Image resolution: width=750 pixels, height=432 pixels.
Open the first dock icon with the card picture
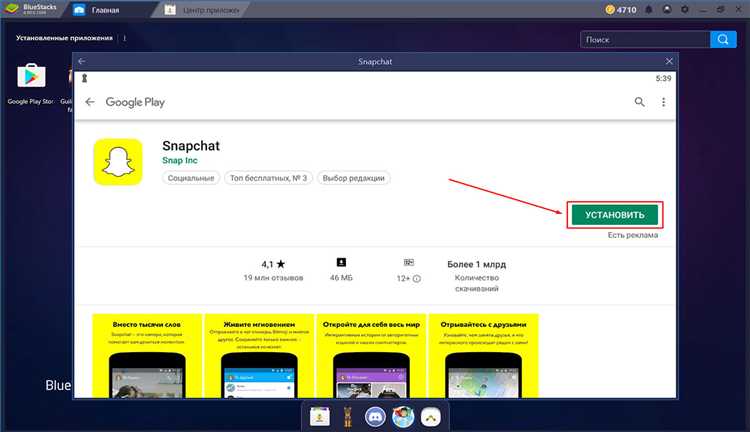(x=320, y=417)
